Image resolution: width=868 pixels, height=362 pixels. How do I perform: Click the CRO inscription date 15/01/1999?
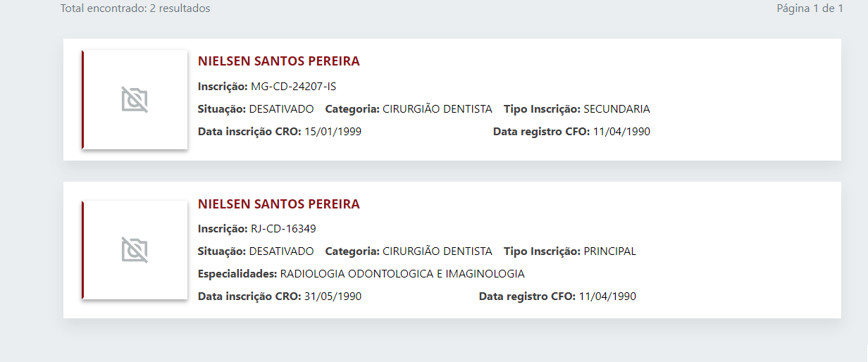tap(333, 132)
